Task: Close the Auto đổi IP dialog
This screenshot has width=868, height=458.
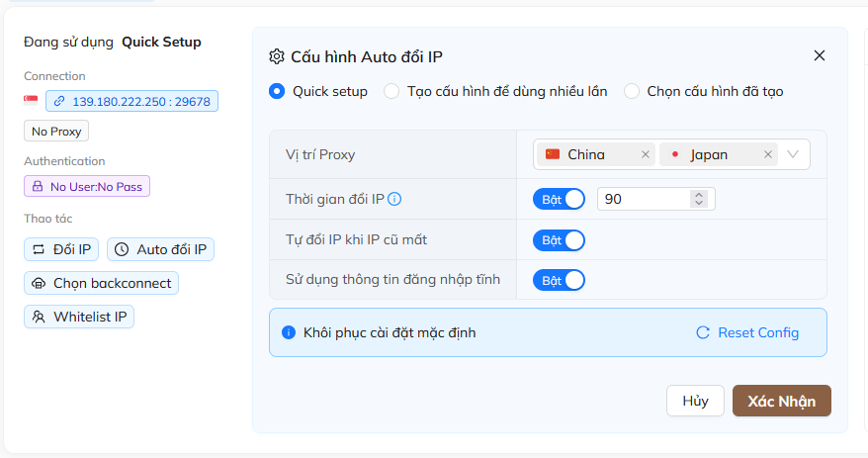Action: (x=819, y=55)
